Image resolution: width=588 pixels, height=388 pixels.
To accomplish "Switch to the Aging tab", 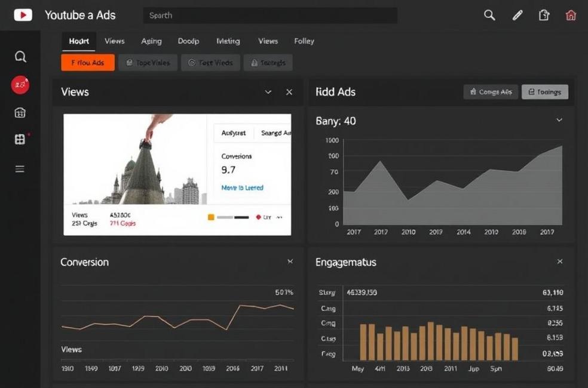I will coord(151,41).
